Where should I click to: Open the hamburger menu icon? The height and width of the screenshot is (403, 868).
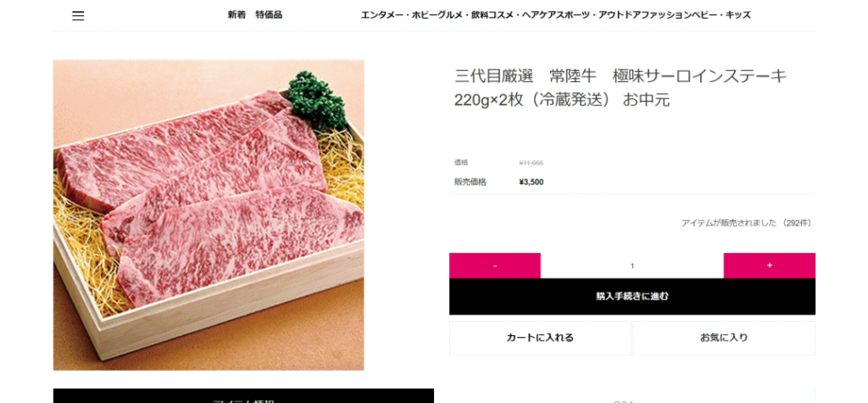click(x=78, y=16)
